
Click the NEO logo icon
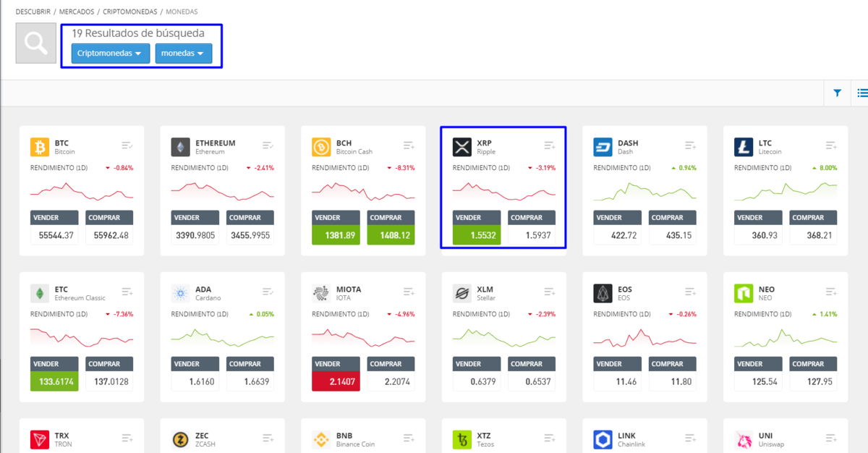click(x=744, y=294)
